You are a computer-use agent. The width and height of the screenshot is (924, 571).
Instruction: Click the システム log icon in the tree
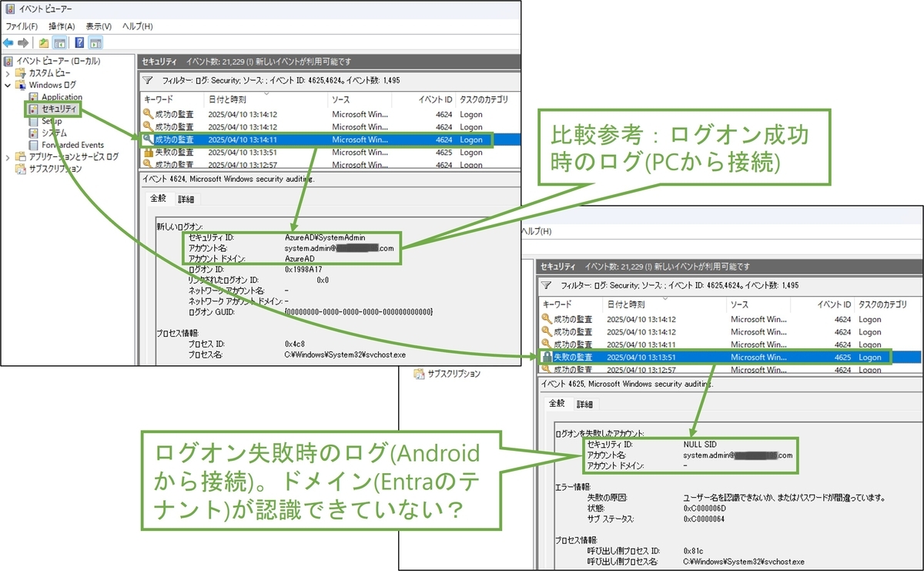pyautogui.click(x=34, y=133)
